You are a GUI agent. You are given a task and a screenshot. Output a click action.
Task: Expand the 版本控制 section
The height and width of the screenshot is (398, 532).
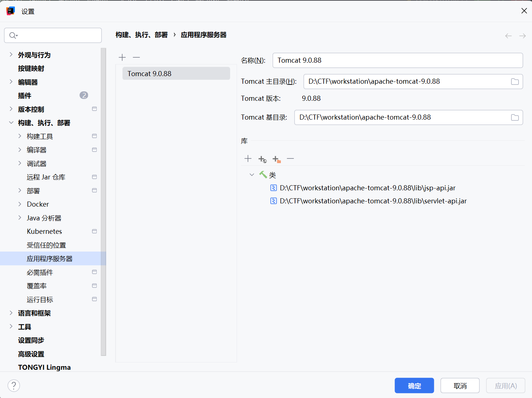(x=11, y=109)
